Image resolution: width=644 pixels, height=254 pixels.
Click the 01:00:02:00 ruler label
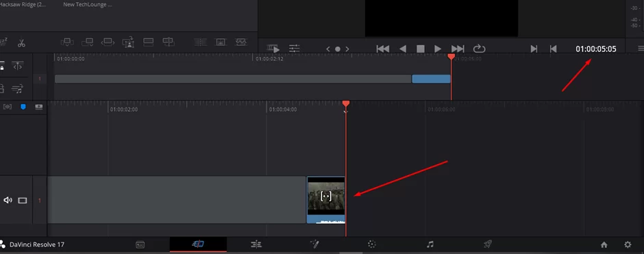click(x=123, y=110)
